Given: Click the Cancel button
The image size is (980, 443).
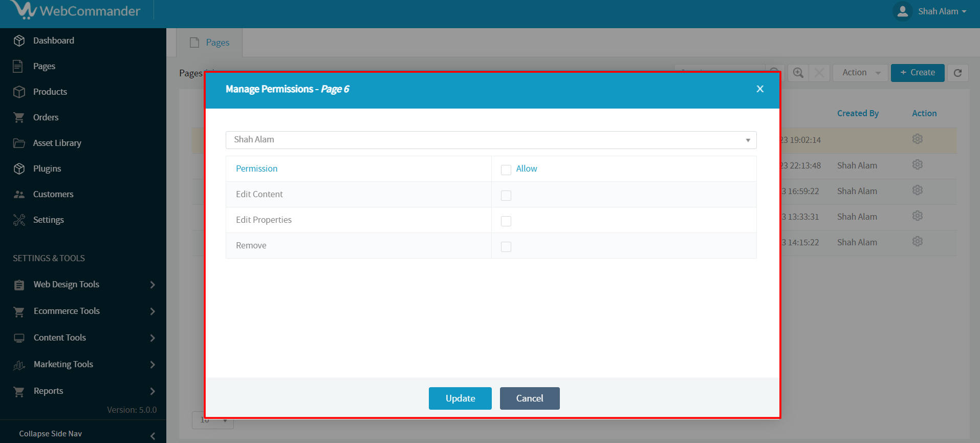Looking at the screenshot, I should tap(530, 398).
